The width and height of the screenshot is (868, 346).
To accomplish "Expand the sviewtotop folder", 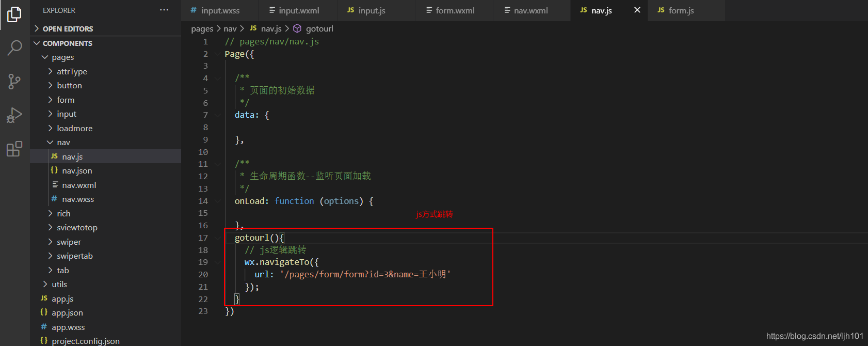I will [x=105, y=228].
